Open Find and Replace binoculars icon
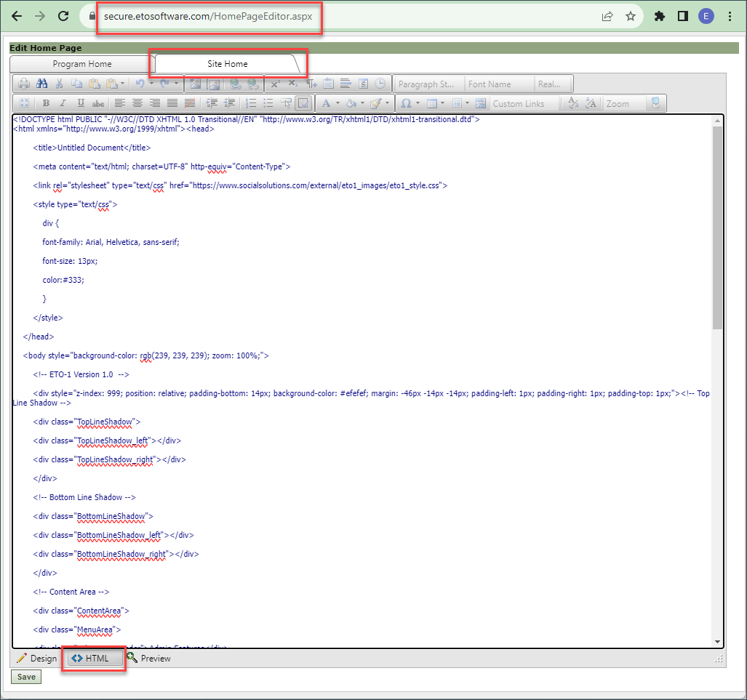This screenshot has height=700, width=747. coord(42,84)
